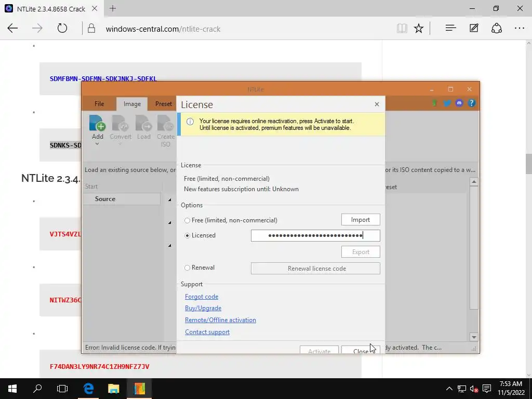Open Windows Start menu
The width and height of the screenshot is (532, 399).
[12, 389]
